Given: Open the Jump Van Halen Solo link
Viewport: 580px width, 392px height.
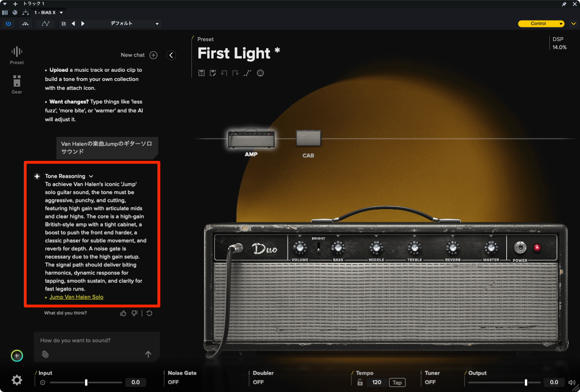Looking at the screenshot, I should tap(77, 297).
